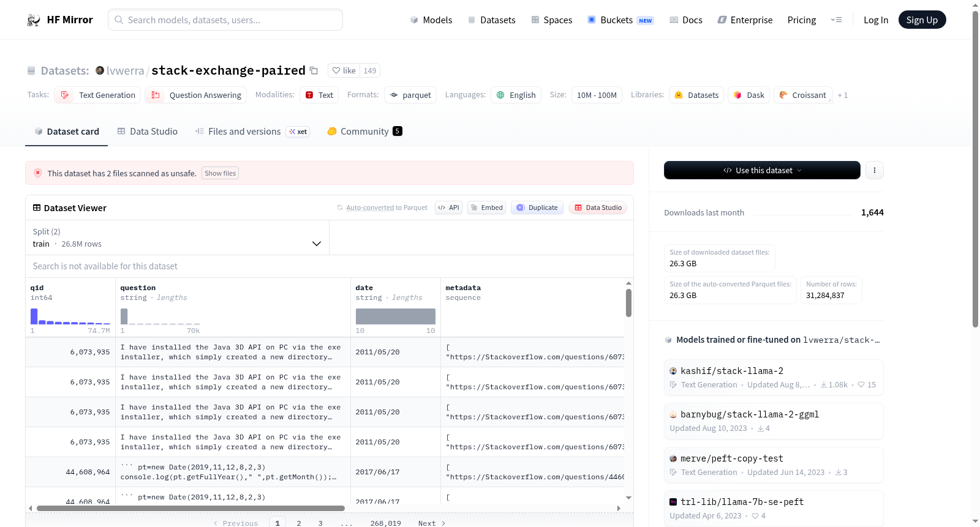Filter by the English language tag

(x=516, y=95)
